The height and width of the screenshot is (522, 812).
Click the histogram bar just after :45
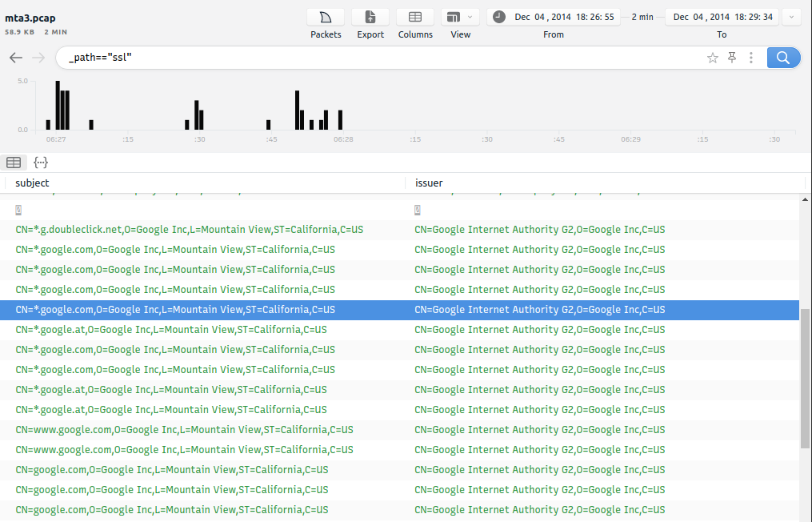(x=268, y=125)
